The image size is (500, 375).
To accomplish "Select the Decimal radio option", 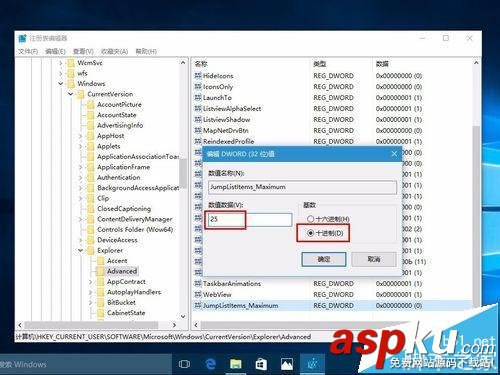I will coord(310,233).
